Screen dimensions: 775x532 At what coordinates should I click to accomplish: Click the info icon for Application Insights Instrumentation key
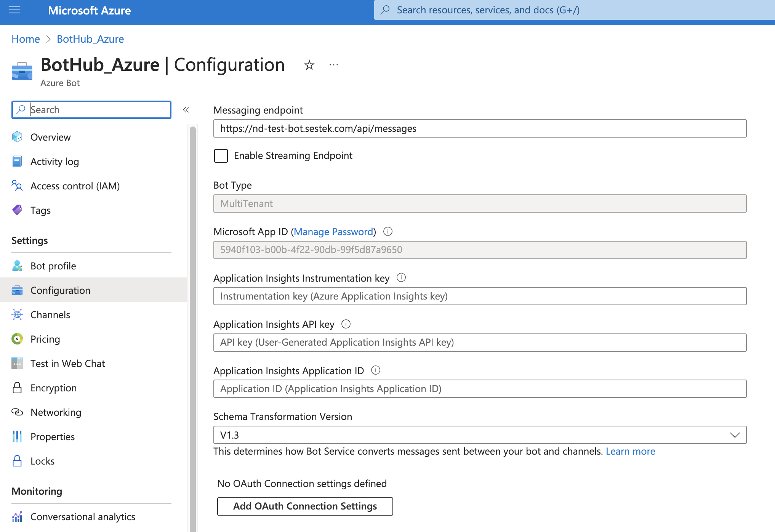pyautogui.click(x=401, y=277)
